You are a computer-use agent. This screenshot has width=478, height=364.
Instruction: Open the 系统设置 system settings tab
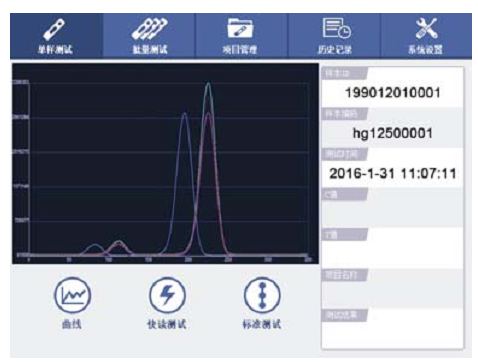pyautogui.click(x=426, y=36)
